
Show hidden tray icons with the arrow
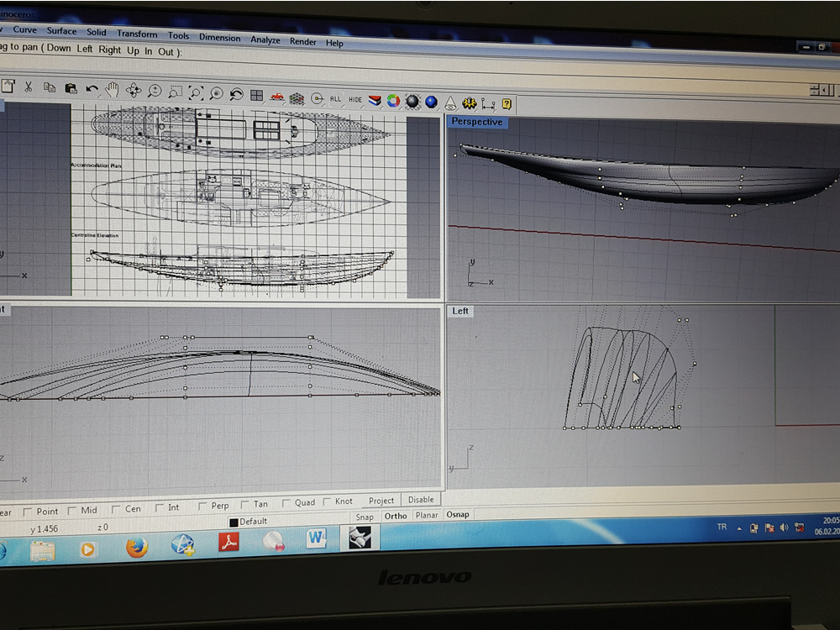(739, 528)
